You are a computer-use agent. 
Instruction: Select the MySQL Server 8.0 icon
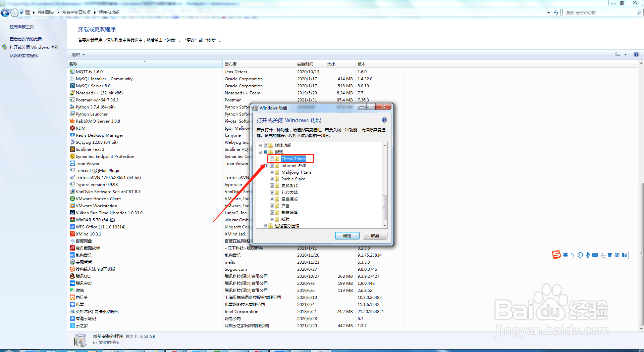[72, 86]
